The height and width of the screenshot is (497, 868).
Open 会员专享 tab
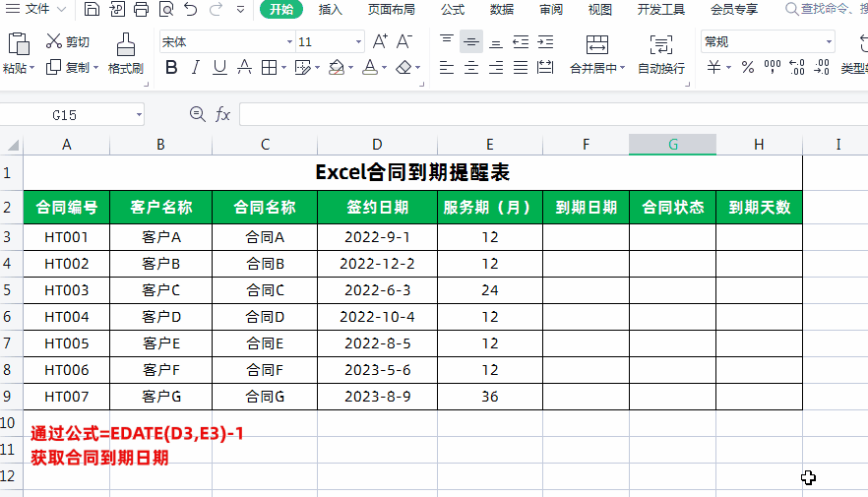click(734, 10)
